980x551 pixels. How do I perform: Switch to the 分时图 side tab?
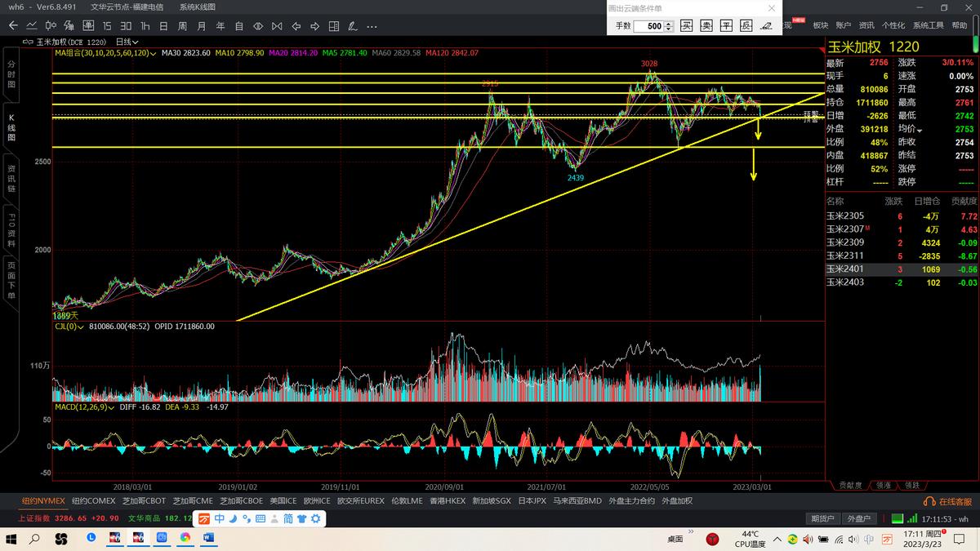tap(11, 73)
